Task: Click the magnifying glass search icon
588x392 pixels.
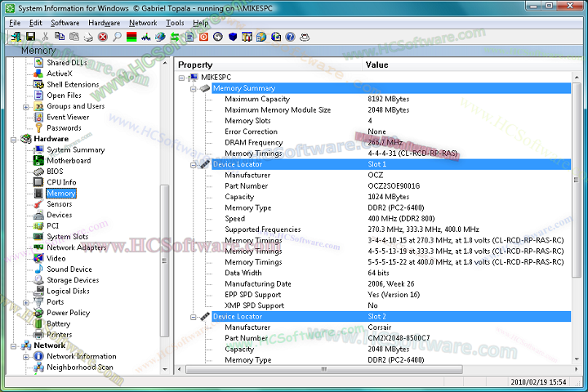Action: [117, 37]
